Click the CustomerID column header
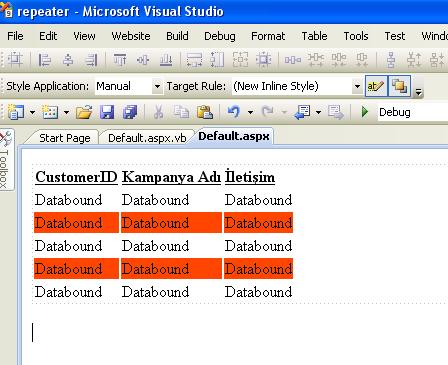448x365 pixels. pos(76,177)
